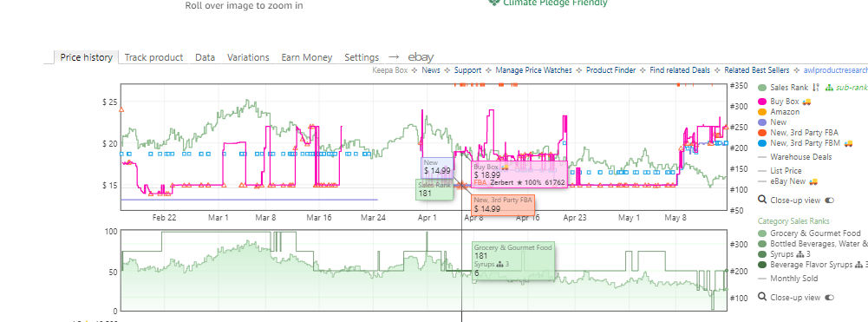The width and height of the screenshot is (868, 322).
Task: Click the ebay logo tab
Action: coord(421,57)
